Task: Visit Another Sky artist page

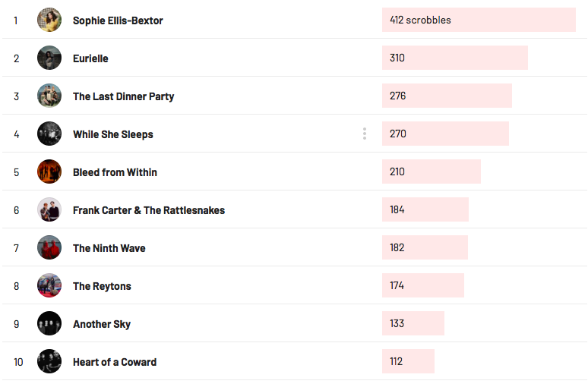Action: point(102,324)
